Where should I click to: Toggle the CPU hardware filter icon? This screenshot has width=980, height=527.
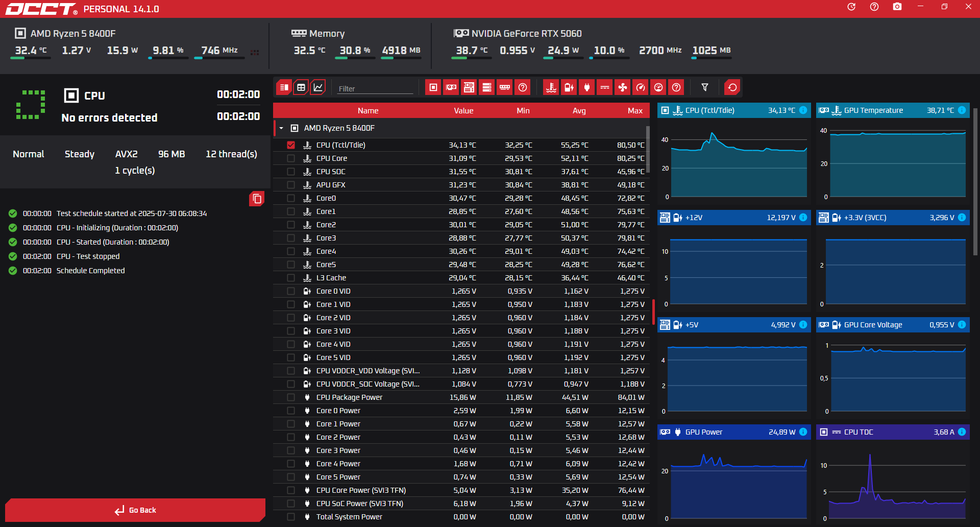[x=433, y=87]
